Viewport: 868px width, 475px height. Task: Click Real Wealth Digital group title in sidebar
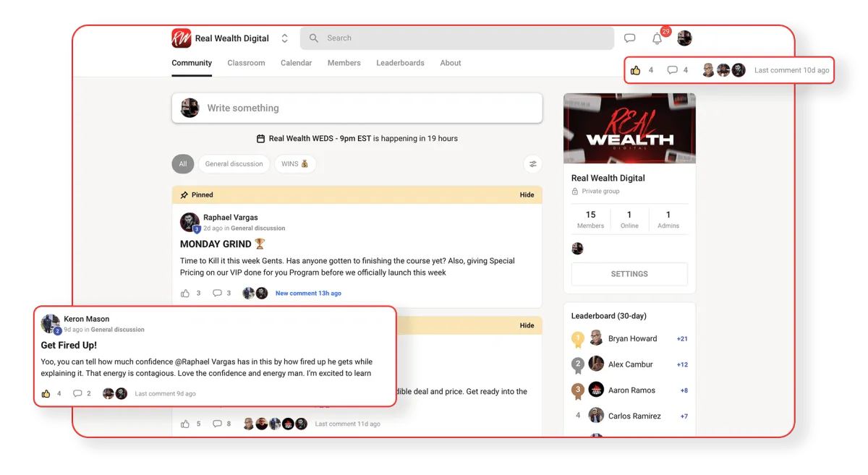(608, 178)
